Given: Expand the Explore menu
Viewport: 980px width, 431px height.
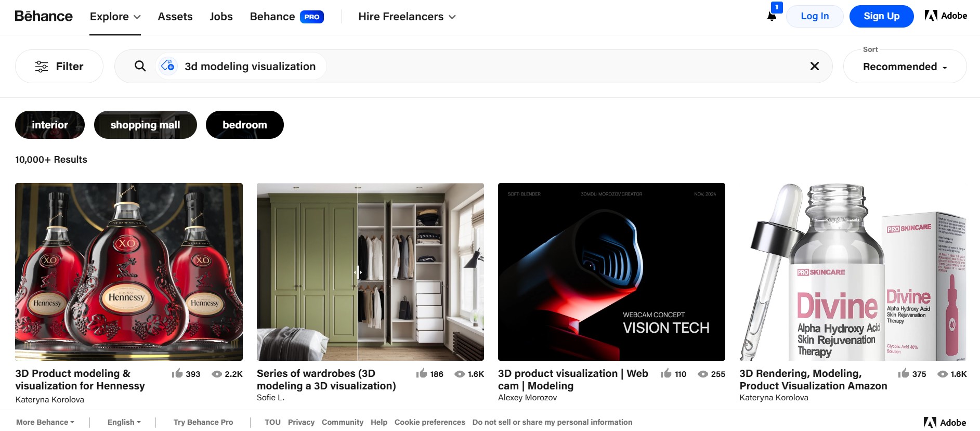Looking at the screenshot, I should tap(115, 17).
